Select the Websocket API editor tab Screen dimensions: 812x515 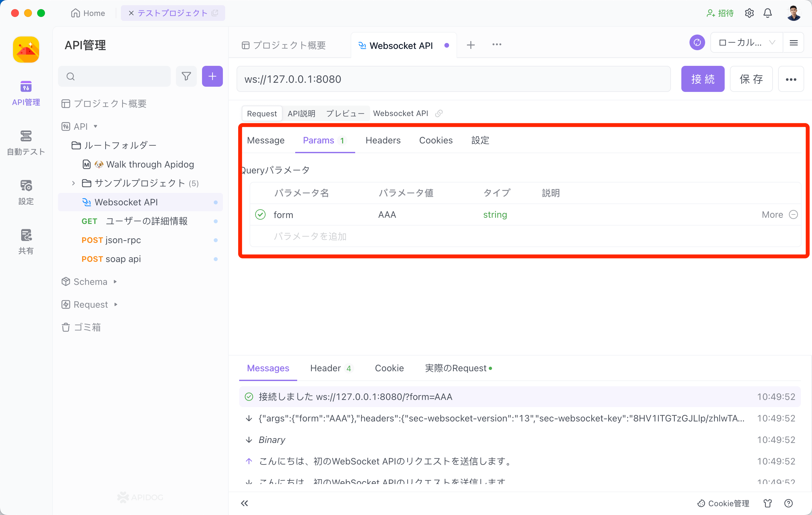click(x=403, y=45)
